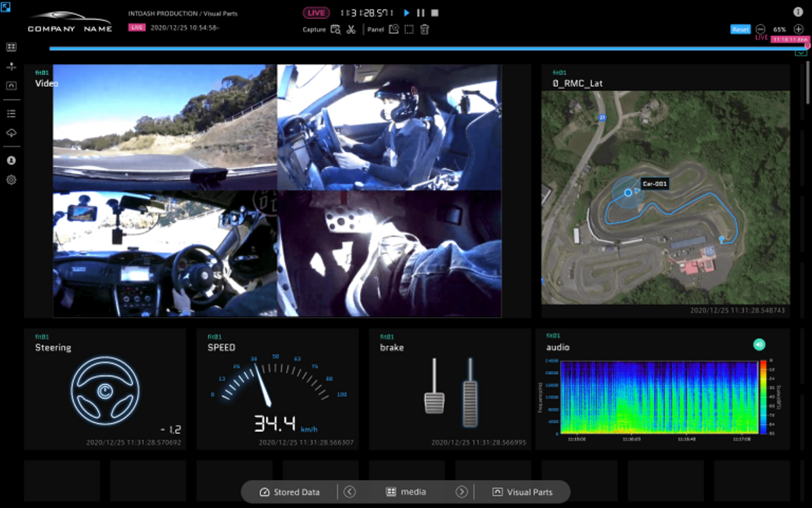Screen dimensions: 812x508
Task: Click the 34.4 km/h speed readout
Action: coord(285,424)
